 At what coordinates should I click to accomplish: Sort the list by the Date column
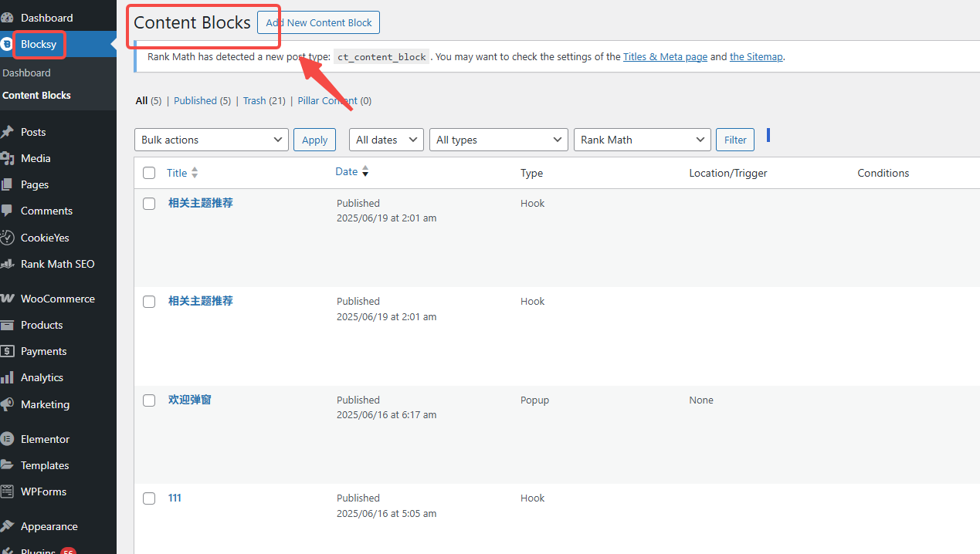(x=347, y=171)
